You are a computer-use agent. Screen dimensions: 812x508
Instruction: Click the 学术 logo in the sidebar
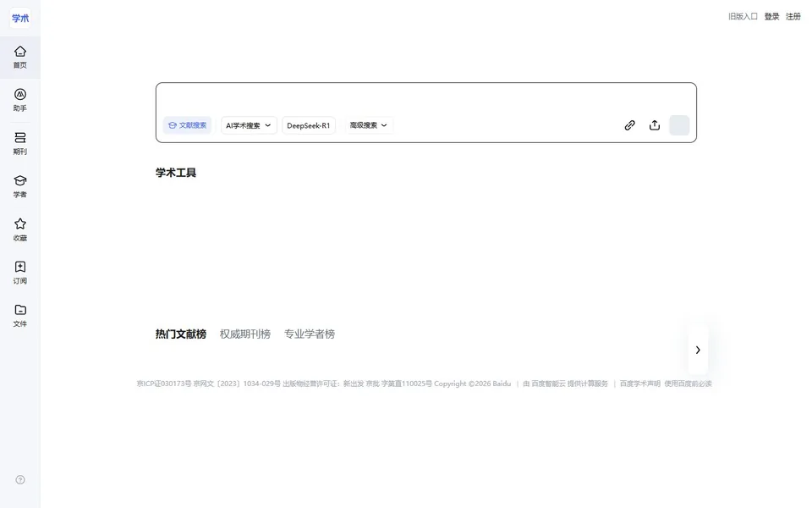point(20,18)
